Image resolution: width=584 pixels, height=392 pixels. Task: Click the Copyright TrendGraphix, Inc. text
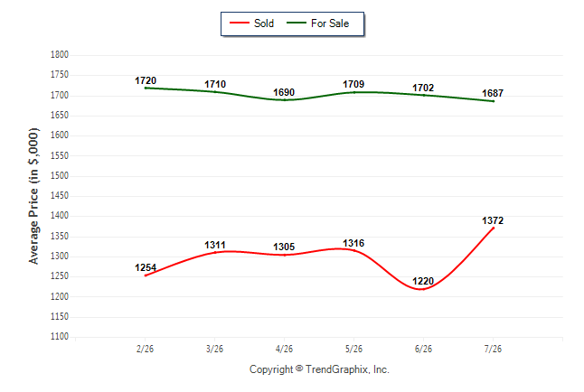coord(319,369)
